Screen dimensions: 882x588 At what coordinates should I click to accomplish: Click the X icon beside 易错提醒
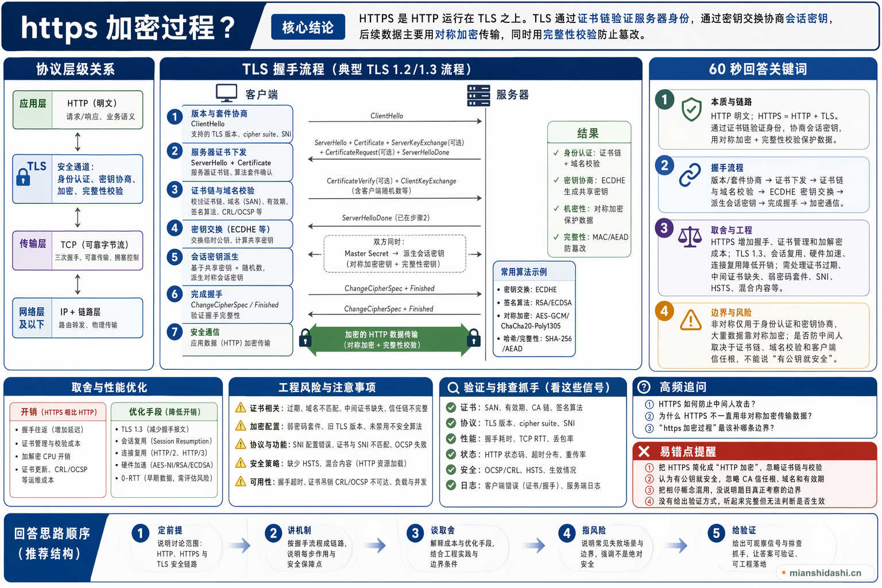click(644, 451)
